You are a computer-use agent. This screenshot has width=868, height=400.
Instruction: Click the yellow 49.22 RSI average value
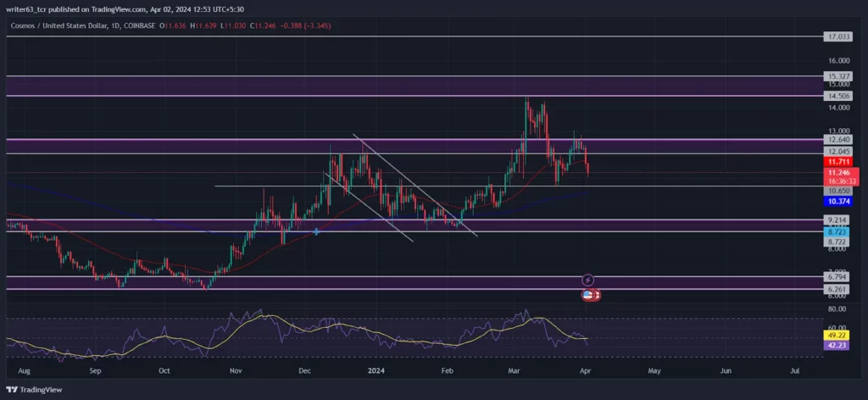click(835, 336)
